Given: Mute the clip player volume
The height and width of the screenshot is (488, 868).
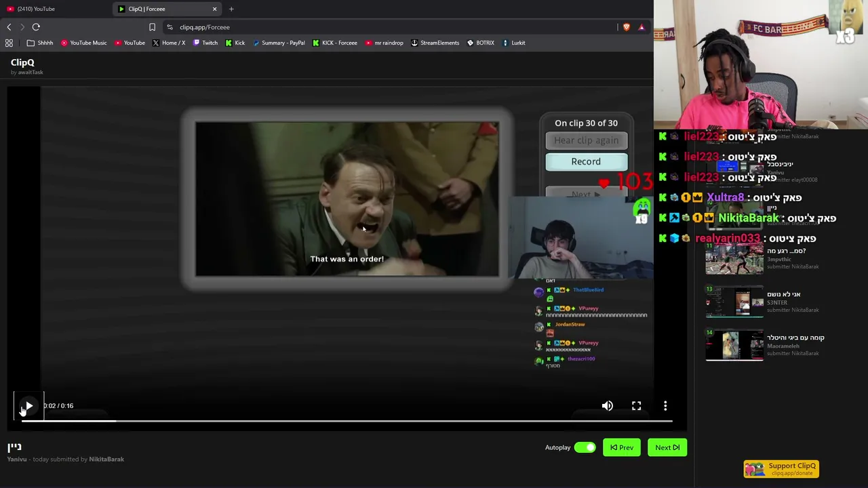Looking at the screenshot, I should coord(608,406).
